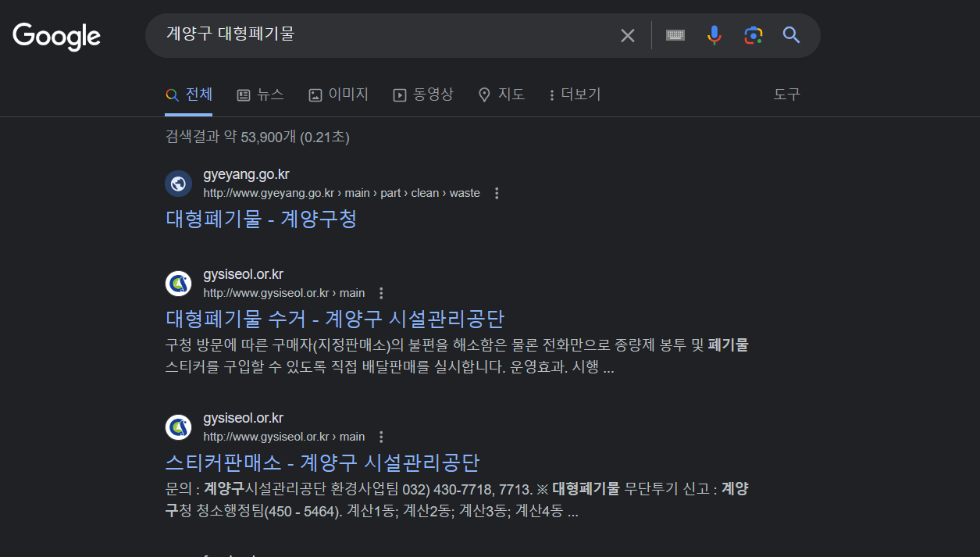Click the second gysiseol.or.kr site favicon
This screenshot has width=980, height=557.
click(x=178, y=427)
